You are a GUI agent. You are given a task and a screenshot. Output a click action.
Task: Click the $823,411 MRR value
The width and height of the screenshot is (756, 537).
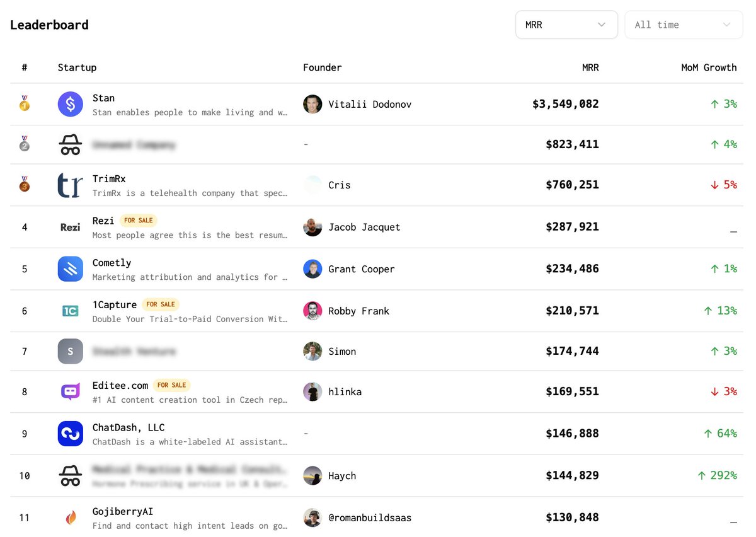point(572,144)
